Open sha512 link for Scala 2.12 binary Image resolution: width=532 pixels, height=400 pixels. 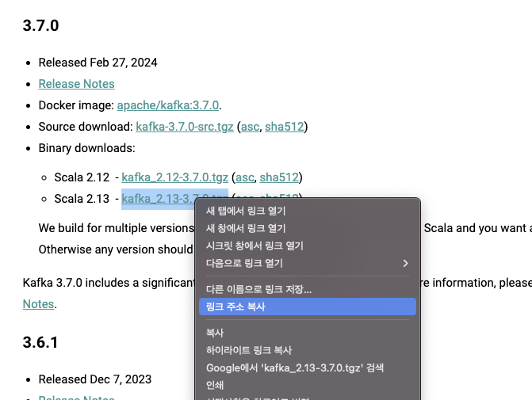coord(279,177)
